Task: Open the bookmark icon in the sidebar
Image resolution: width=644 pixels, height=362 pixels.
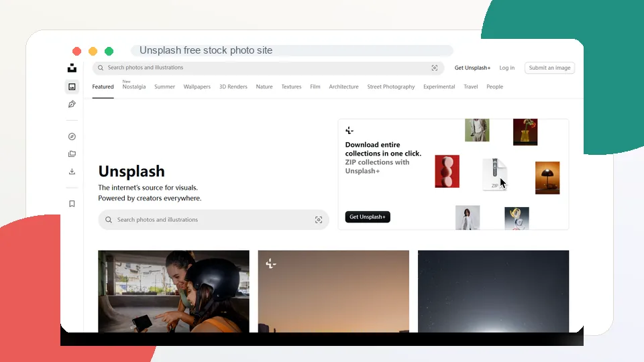Action: (x=72, y=204)
